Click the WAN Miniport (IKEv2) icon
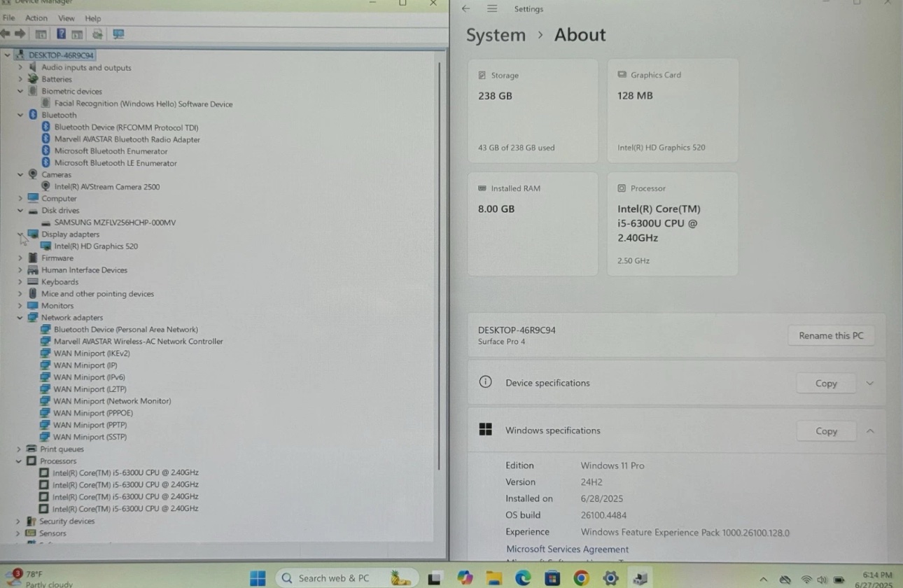This screenshot has height=588, width=903. 45,353
